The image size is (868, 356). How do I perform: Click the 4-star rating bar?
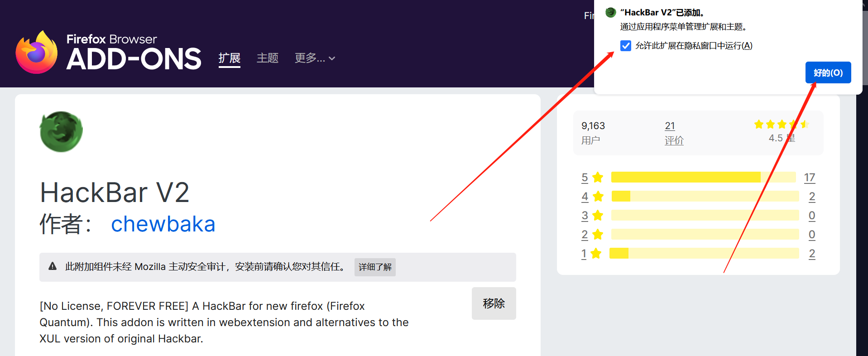pos(705,196)
